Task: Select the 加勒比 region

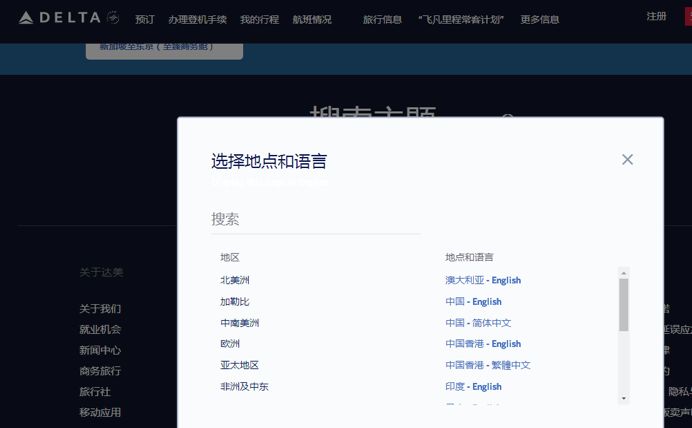Action: coord(235,302)
